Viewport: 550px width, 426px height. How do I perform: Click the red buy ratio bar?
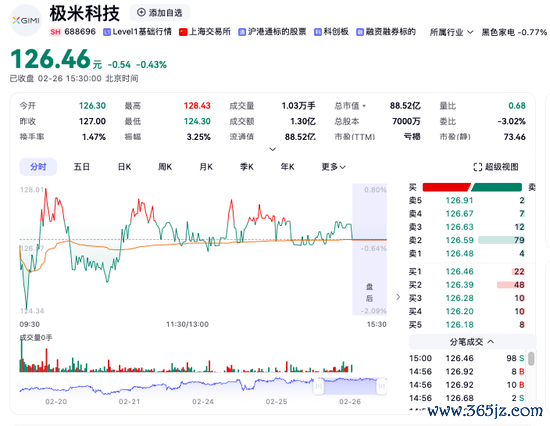[x=446, y=187]
